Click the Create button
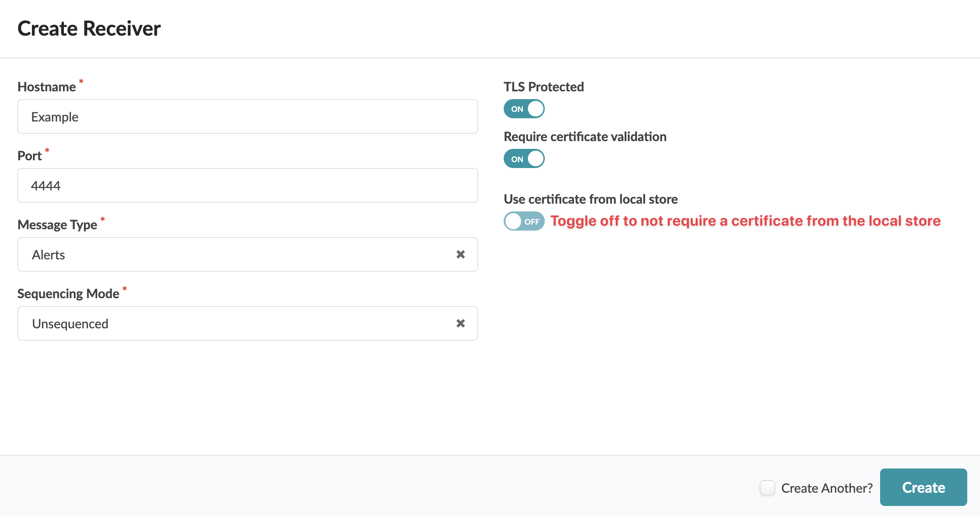The height and width of the screenshot is (516, 980). pos(923,487)
